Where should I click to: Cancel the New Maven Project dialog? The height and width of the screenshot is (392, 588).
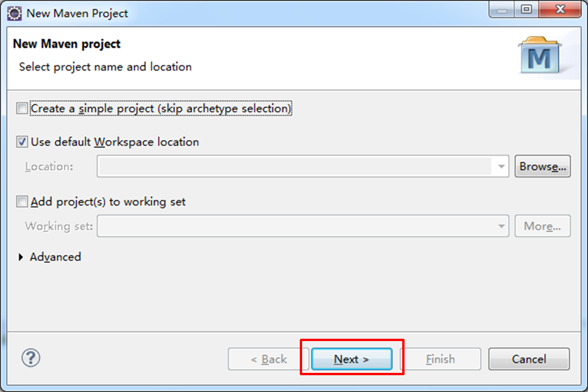coord(529,359)
